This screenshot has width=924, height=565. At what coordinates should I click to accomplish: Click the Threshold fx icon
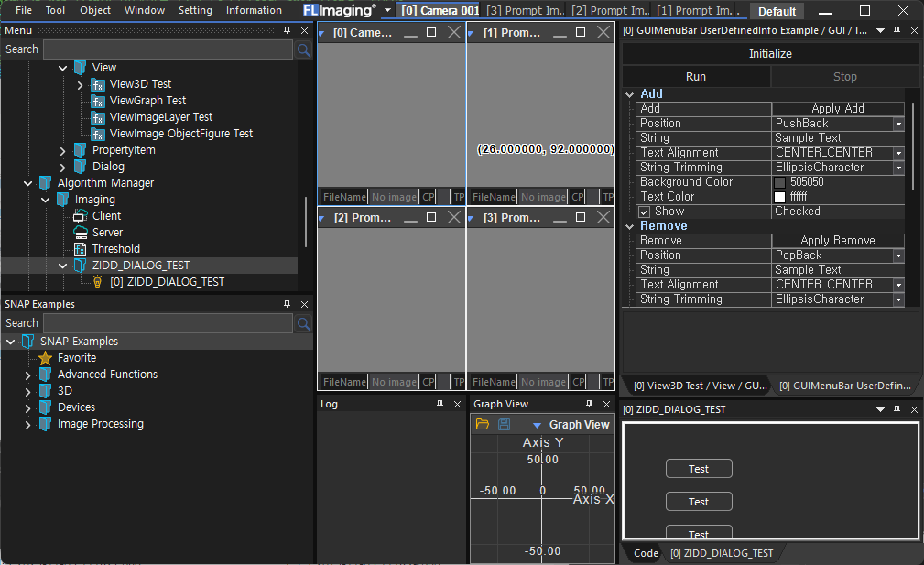[81, 249]
